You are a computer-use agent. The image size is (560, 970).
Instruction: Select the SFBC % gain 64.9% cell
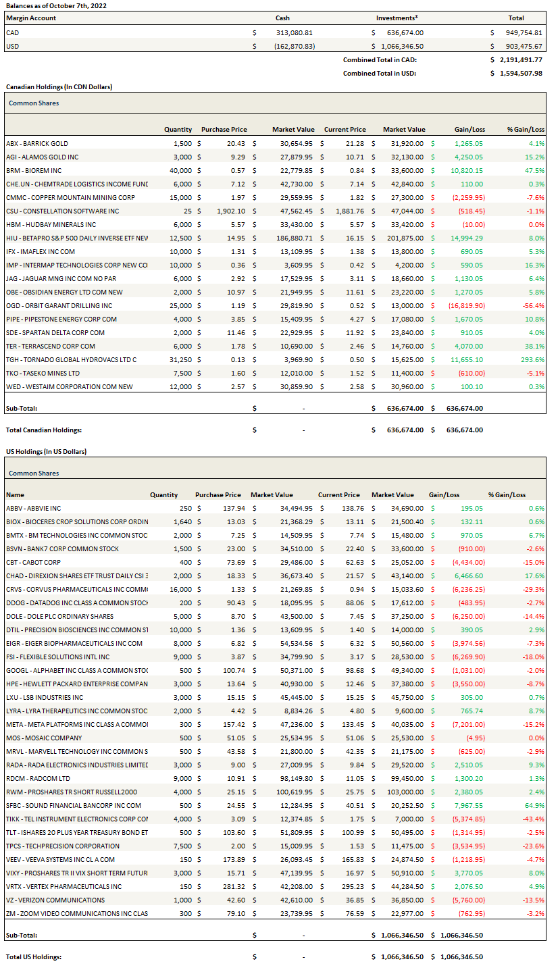(x=533, y=805)
